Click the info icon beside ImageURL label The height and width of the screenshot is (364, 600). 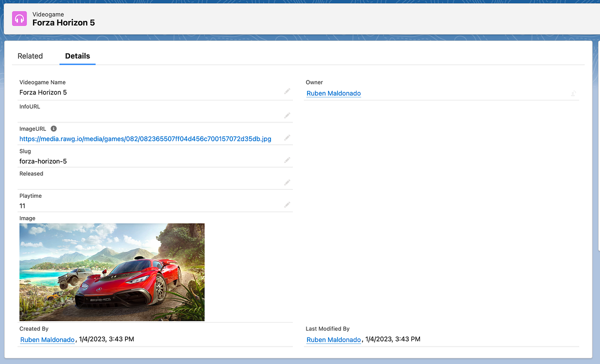point(54,128)
